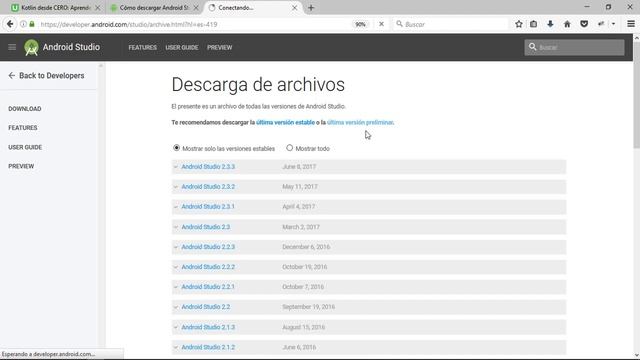The width and height of the screenshot is (640, 360).
Task: Click the 90% zoom level indicator
Action: 360,24
